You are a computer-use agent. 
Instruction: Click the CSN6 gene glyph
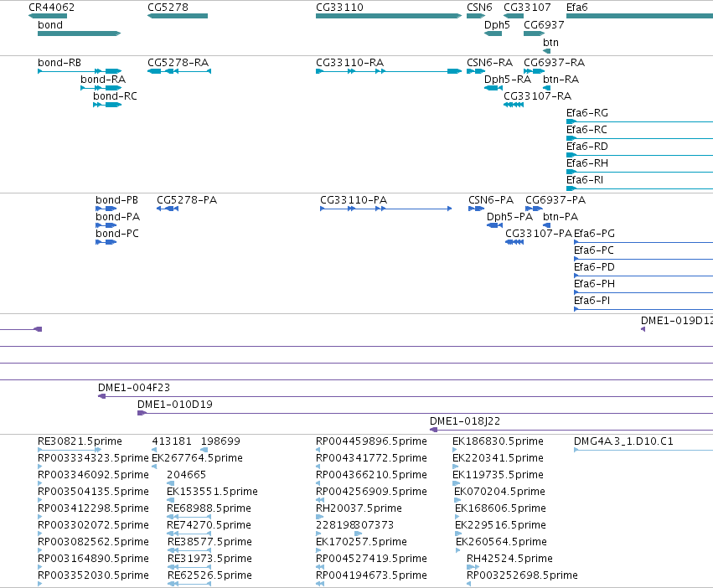476,16
